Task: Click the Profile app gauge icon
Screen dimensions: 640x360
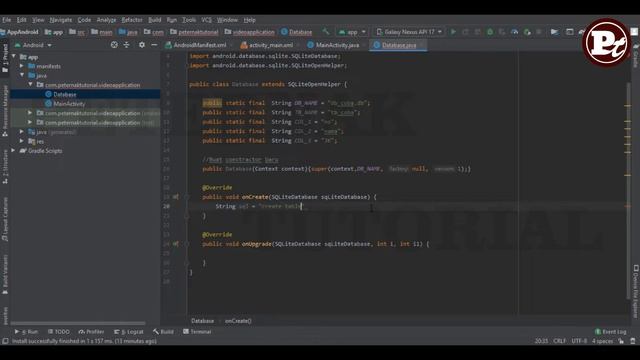Action: [x=514, y=32]
